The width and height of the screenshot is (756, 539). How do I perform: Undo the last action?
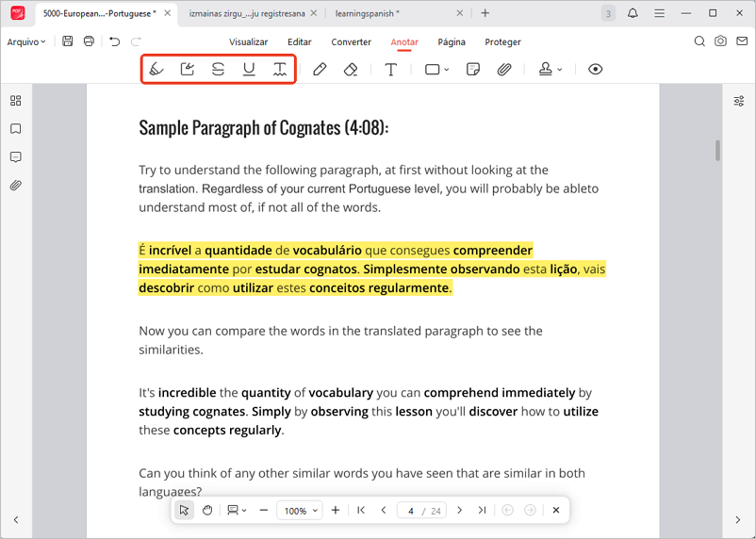[x=114, y=41]
